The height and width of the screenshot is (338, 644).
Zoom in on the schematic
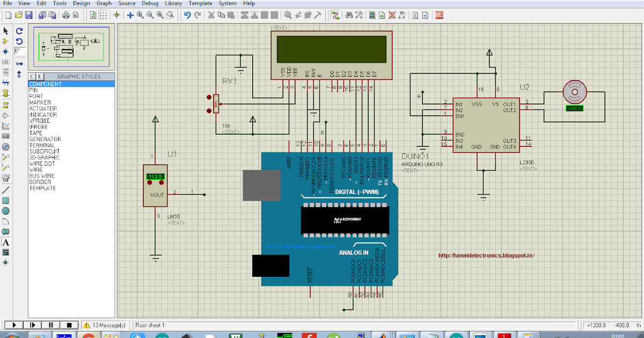(140, 15)
